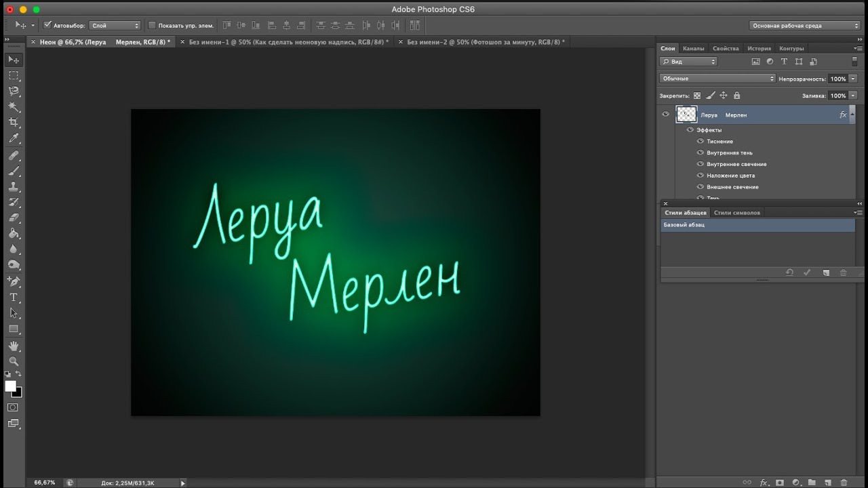Toggle layer filtering switch on or off
The width and height of the screenshot is (868, 488).
[x=854, y=61]
